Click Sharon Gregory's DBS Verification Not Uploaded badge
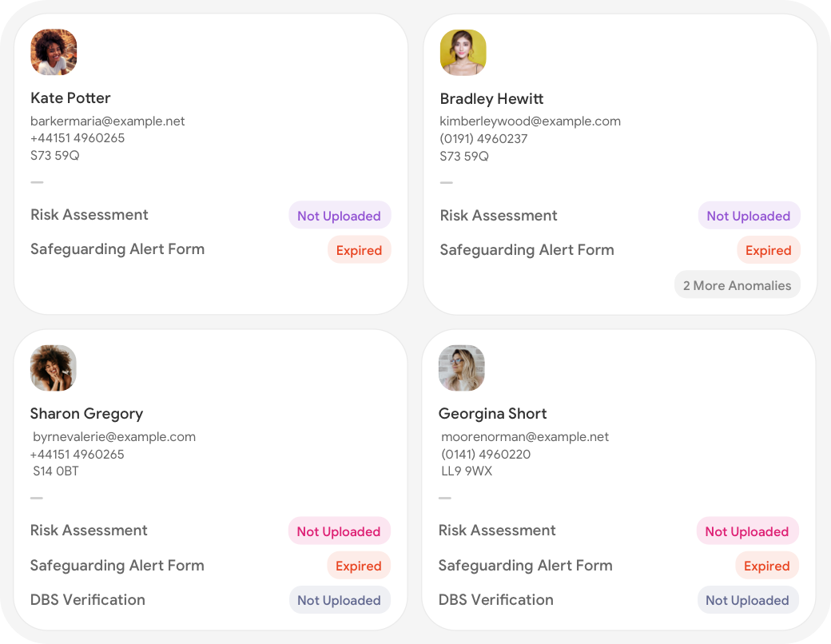 tap(339, 600)
